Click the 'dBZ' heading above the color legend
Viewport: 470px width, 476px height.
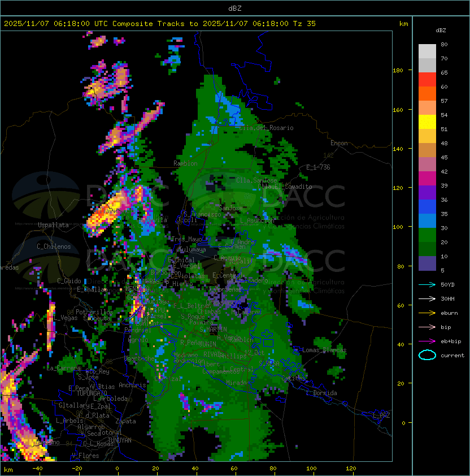[441, 31]
